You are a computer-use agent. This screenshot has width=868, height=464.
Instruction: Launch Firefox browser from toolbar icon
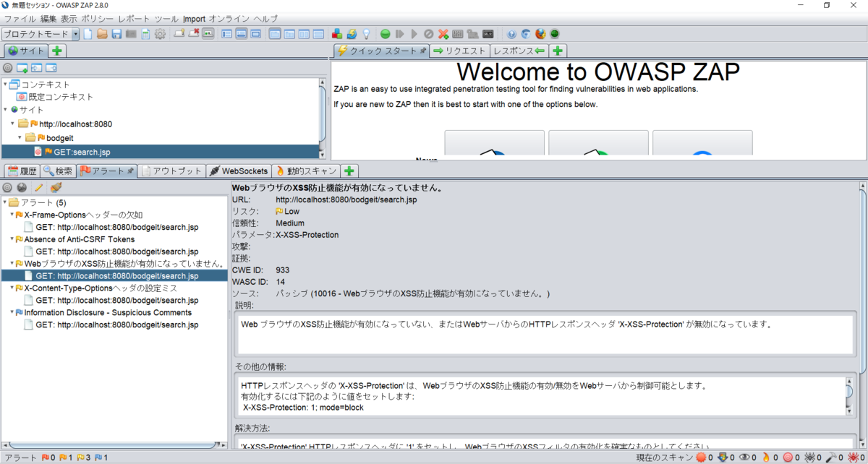tap(540, 34)
